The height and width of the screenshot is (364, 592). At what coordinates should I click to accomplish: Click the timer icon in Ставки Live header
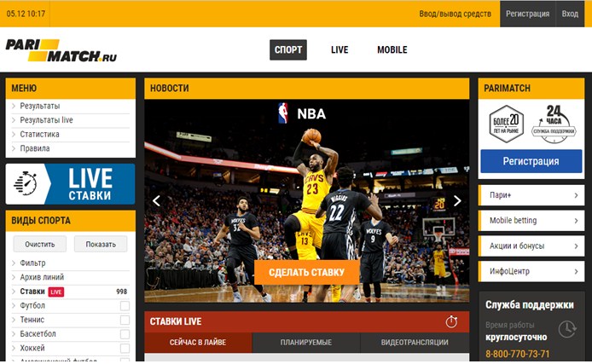point(451,321)
